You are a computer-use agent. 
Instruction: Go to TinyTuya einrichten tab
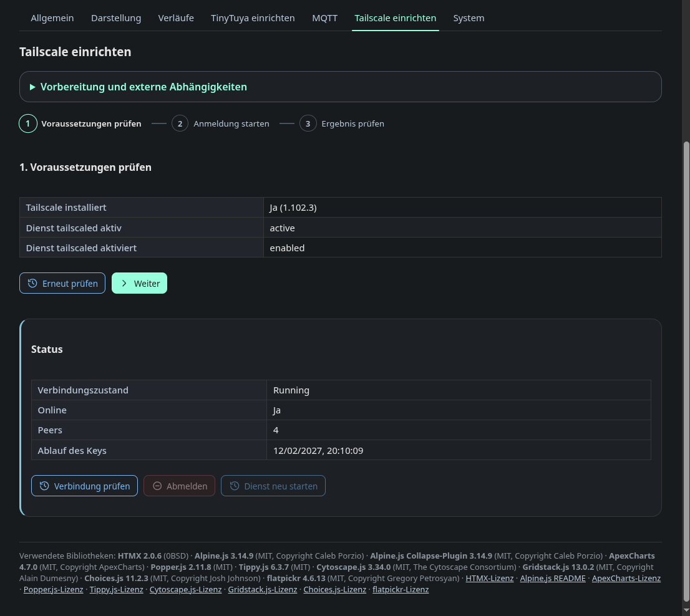253,18
